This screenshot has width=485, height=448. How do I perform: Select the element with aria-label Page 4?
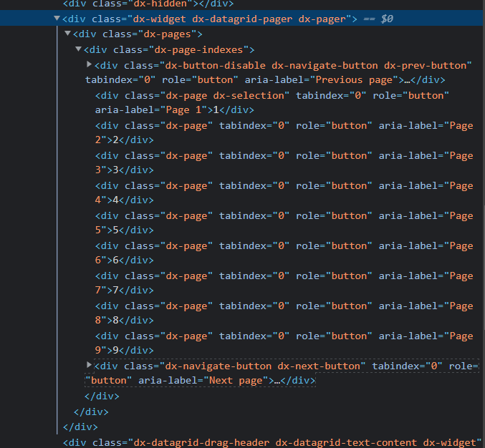284,193
